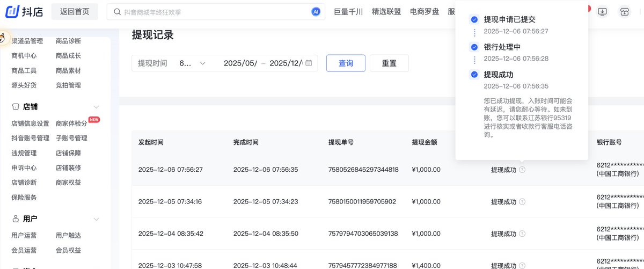Open 申诉中心 in sidebar
644x269 pixels.
pyautogui.click(x=24, y=168)
